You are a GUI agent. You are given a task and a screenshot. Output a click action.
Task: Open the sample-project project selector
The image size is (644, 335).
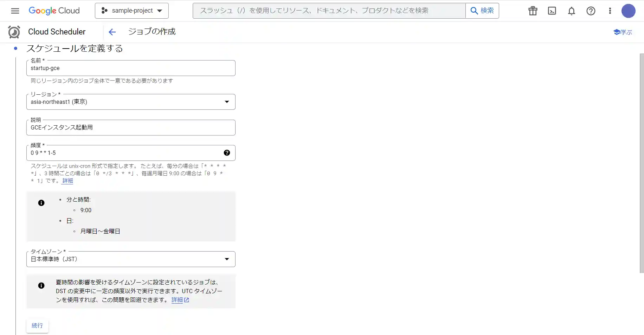pos(132,11)
